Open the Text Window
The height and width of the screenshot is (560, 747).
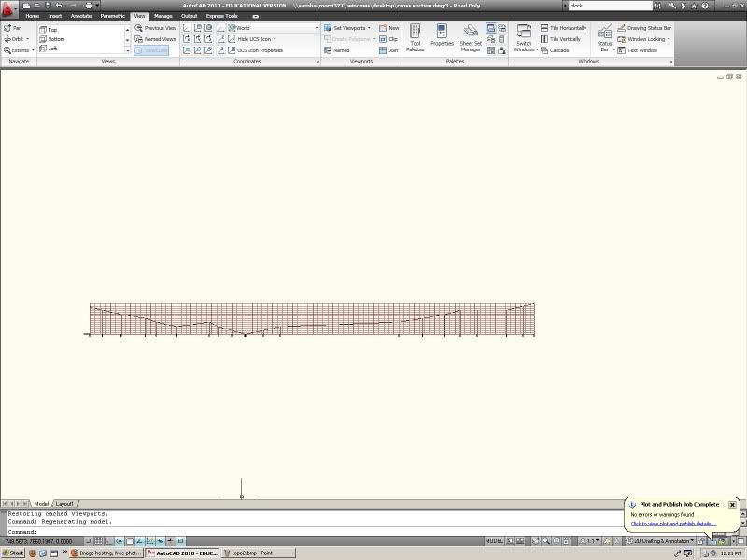coord(638,50)
